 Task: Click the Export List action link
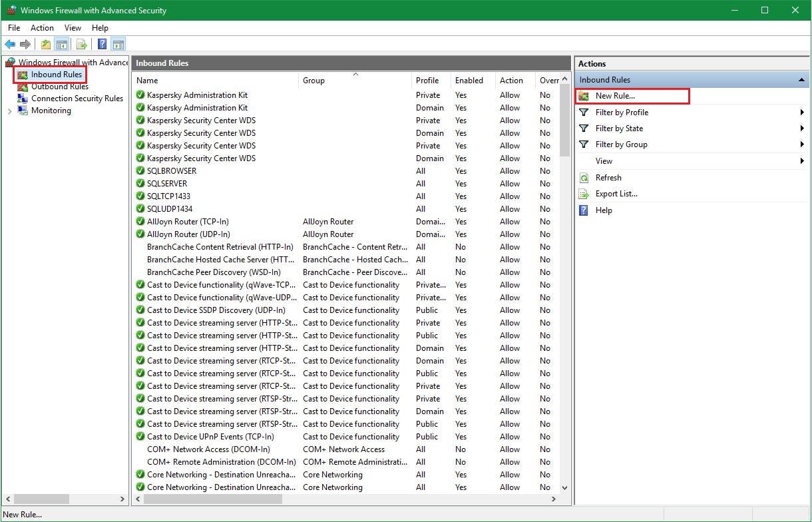[x=616, y=194]
